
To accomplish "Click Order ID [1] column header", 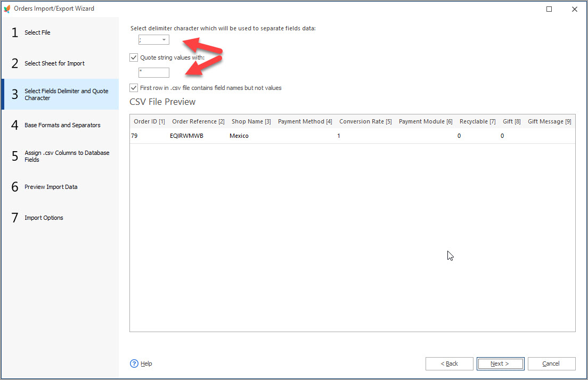I will pos(149,121).
